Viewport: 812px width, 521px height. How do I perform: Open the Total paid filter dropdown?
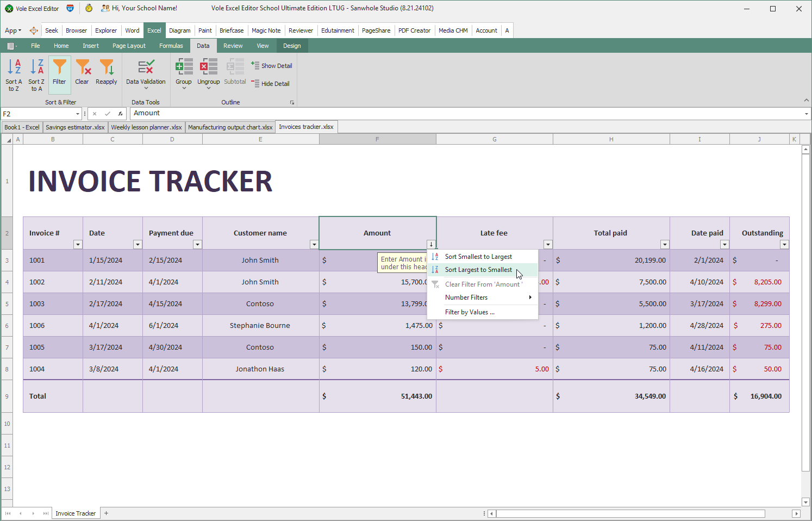pyautogui.click(x=665, y=245)
